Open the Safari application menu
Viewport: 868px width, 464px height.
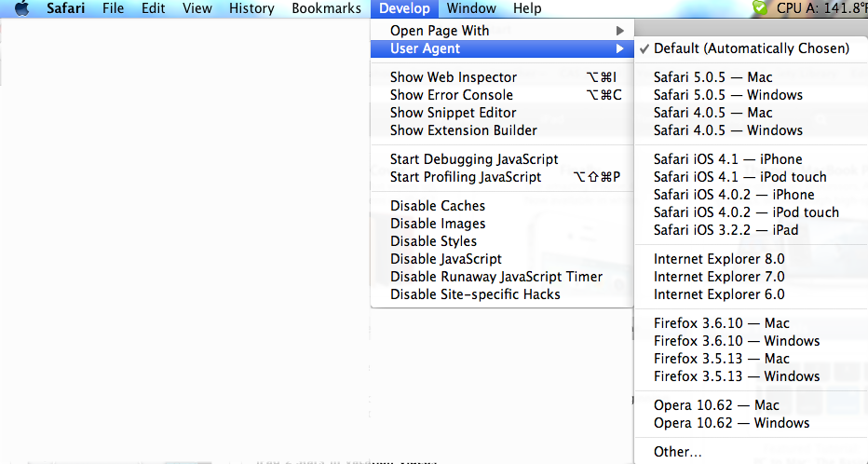[65, 8]
